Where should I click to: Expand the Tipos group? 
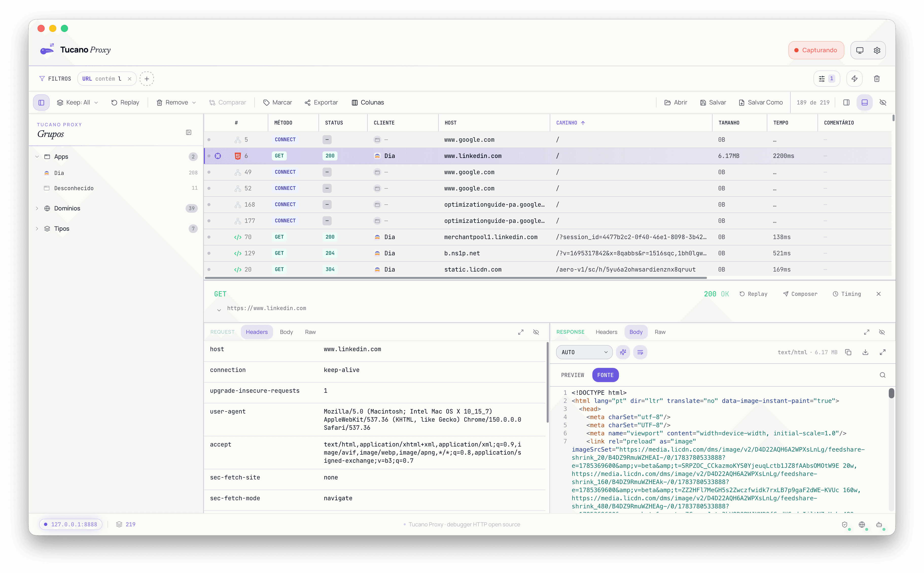37,228
